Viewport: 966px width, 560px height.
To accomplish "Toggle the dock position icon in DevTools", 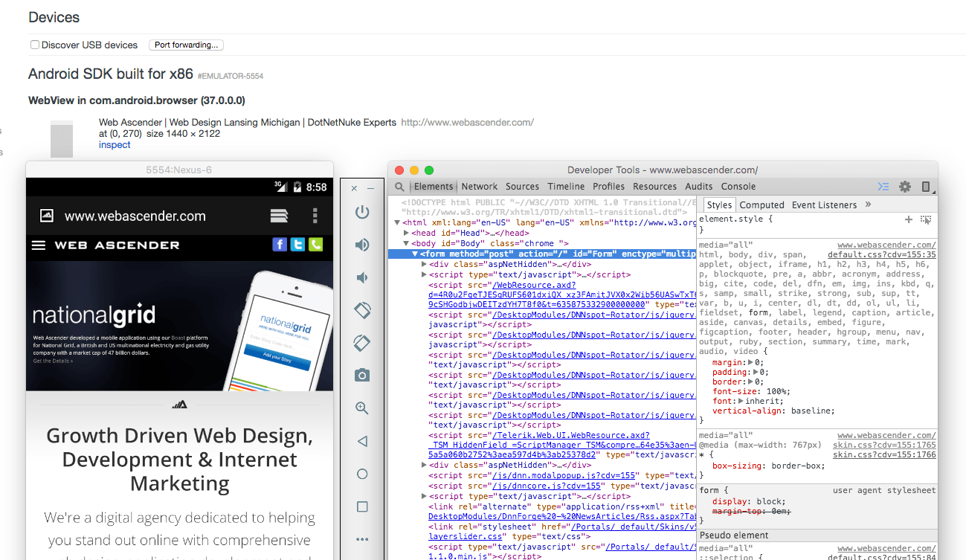I will (925, 187).
